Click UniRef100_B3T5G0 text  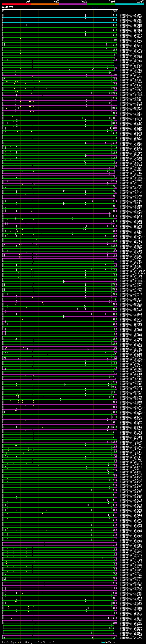131,70
